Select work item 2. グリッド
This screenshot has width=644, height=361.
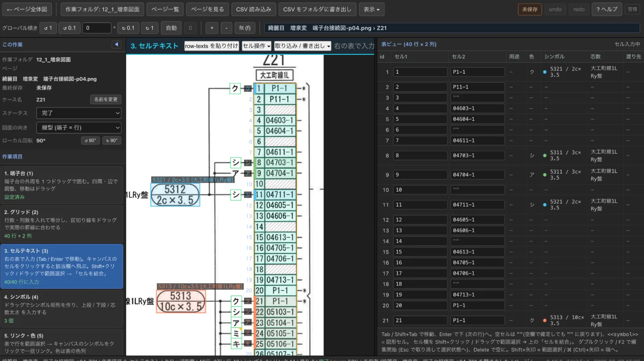coord(62,224)
